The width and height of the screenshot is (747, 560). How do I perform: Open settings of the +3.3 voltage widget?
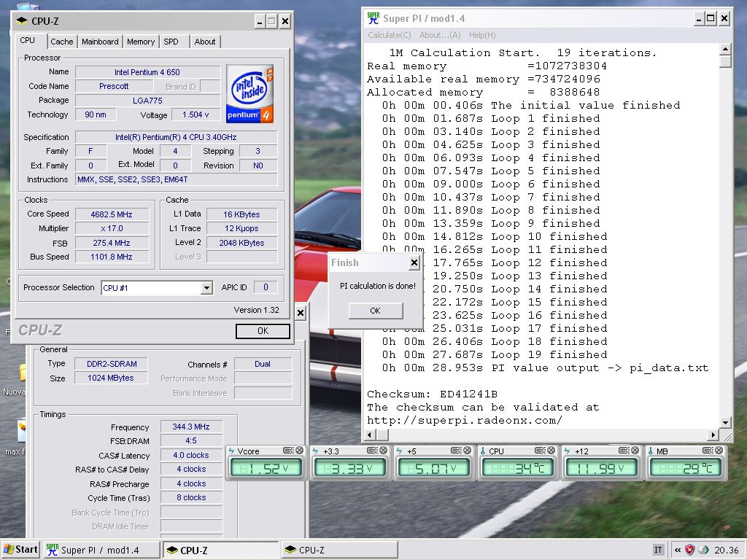pyautogui.click(x=372, y=451)
